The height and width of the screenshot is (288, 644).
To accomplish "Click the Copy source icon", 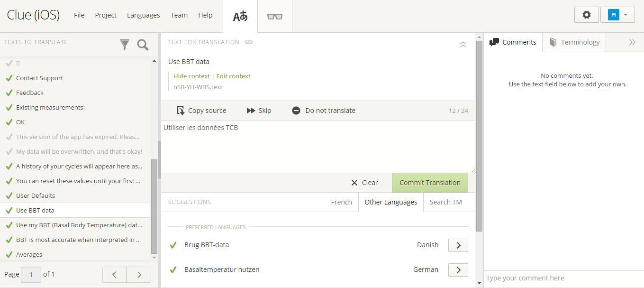I will pos(181,111).
